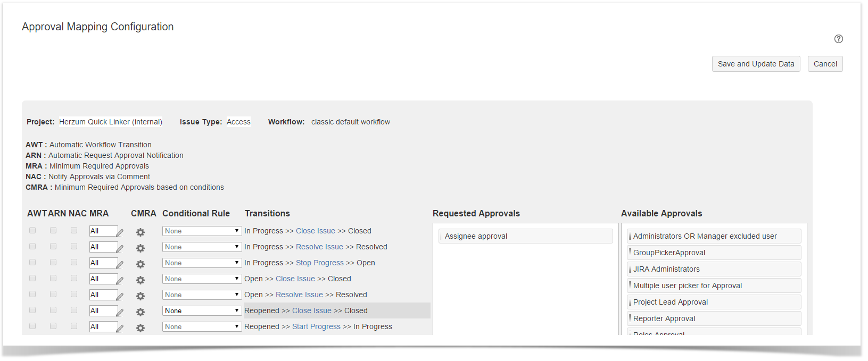Click MRA pencil icon in Resolve Issue to Resolved row

[120, 248]
